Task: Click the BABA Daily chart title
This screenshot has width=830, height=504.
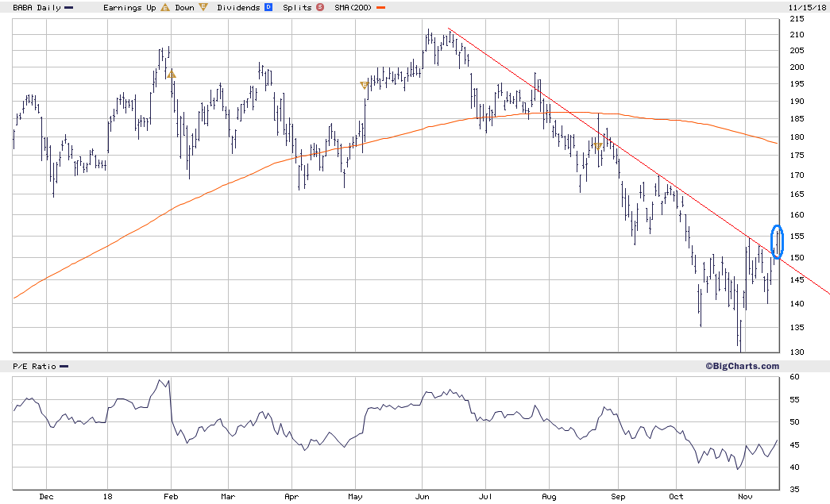Action: click(x=37, y=7)
